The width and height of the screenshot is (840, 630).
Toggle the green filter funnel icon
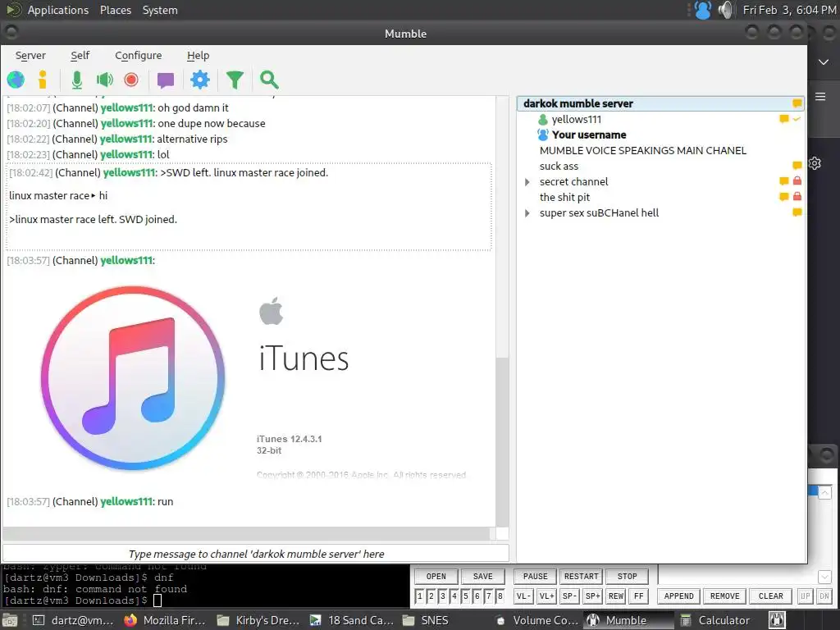[x=235, y=80]
